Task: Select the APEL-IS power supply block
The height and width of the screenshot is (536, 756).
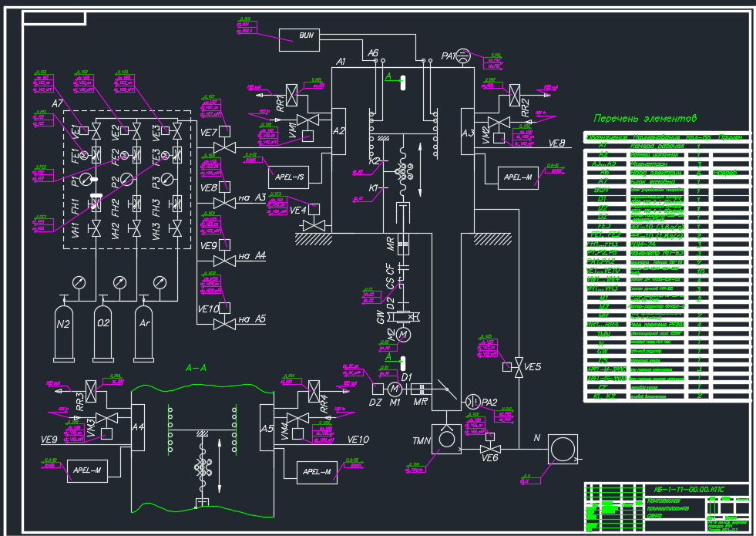Action: point(289,177)
